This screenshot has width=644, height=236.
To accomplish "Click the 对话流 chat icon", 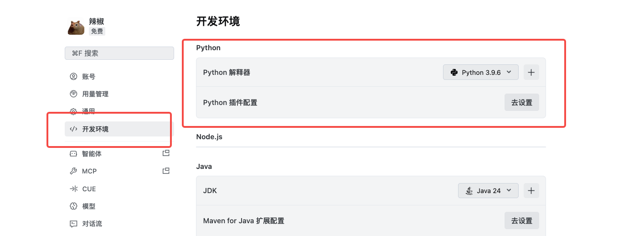I will click(x=73, y=224).
